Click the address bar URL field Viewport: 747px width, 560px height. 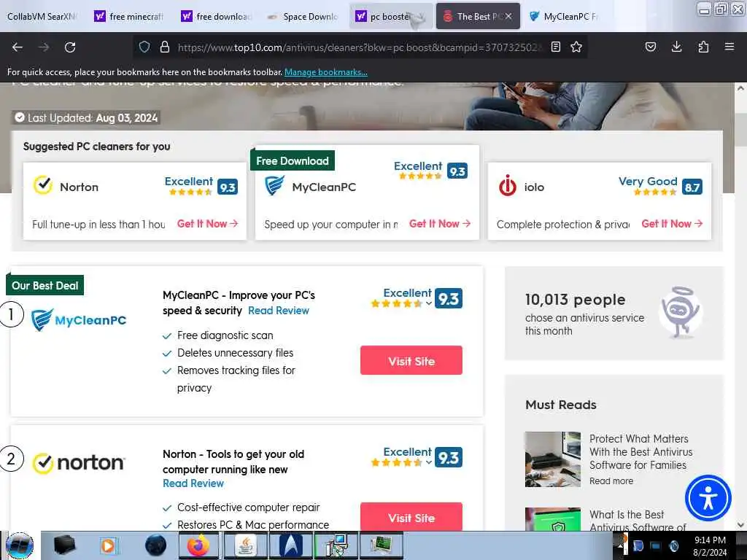pos(360,47)
